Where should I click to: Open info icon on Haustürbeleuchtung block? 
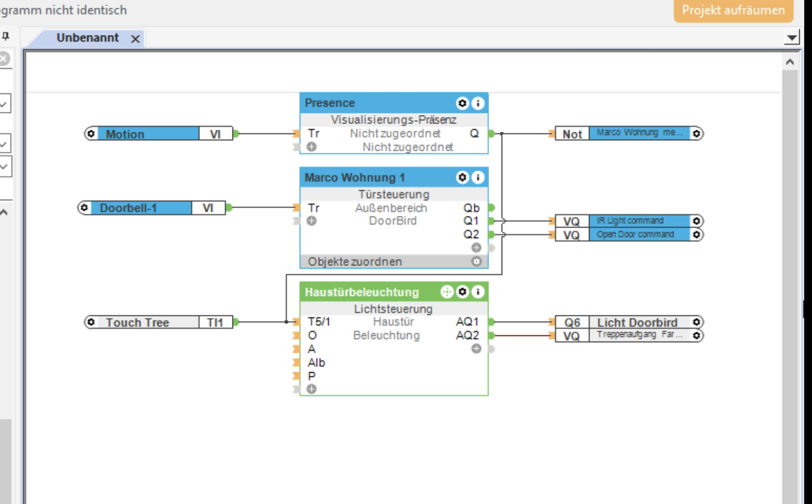(478, 292)
